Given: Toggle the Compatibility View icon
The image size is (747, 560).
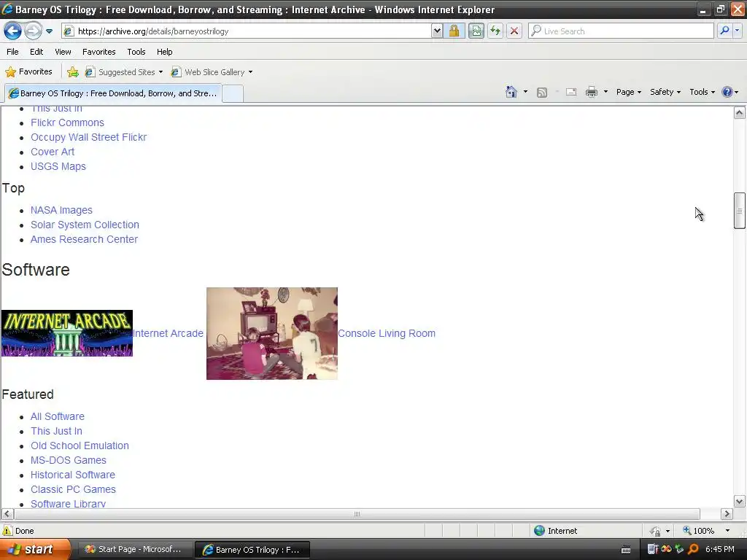Looking at the screenshot, I should point(476,31).
